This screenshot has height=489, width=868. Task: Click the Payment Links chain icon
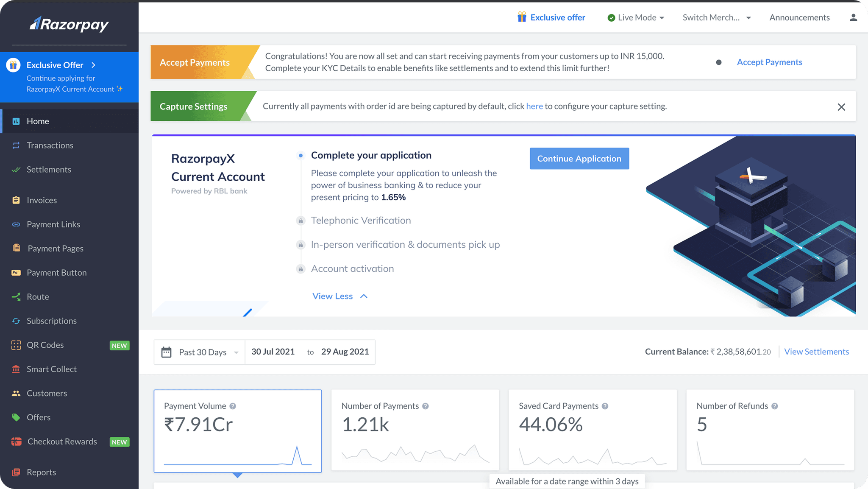click(16, 224)
